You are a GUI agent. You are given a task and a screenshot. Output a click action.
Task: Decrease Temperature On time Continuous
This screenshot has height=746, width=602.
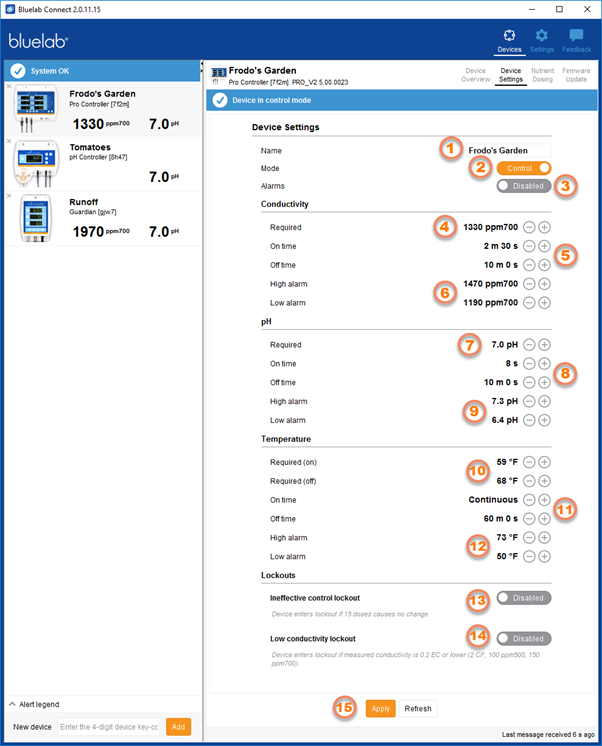click(x=529, y=500)
